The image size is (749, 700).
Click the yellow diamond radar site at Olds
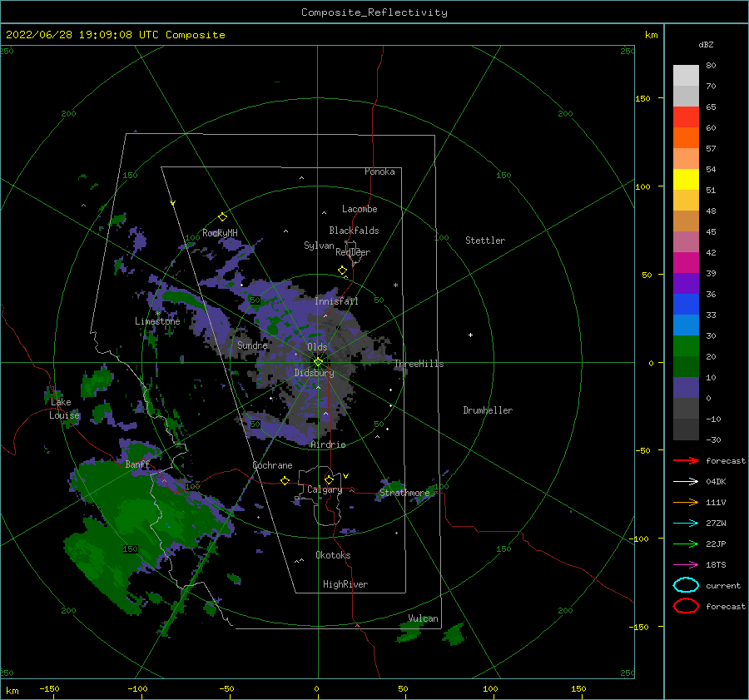(x=318, y=362)
